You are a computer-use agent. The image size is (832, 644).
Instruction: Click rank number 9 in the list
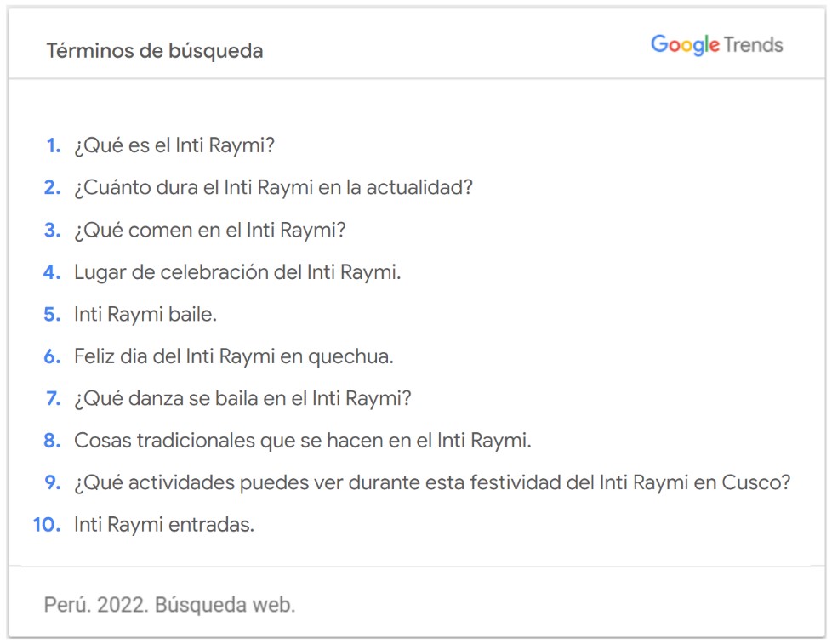click(x=53, y=482)
